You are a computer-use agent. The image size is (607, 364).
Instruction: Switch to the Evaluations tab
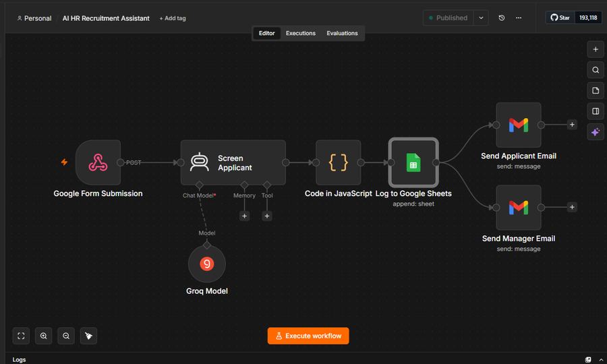click(342, 33)
